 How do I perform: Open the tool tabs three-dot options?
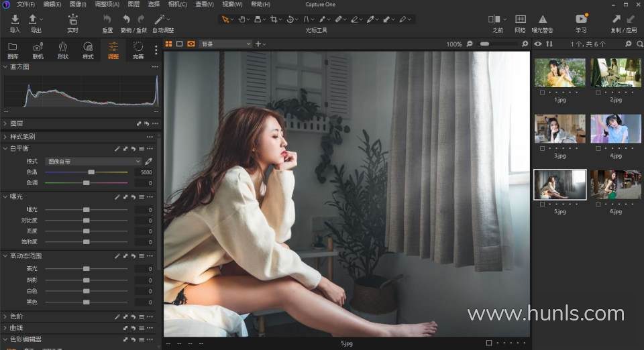pyautogui.click(x=156, y=50)
